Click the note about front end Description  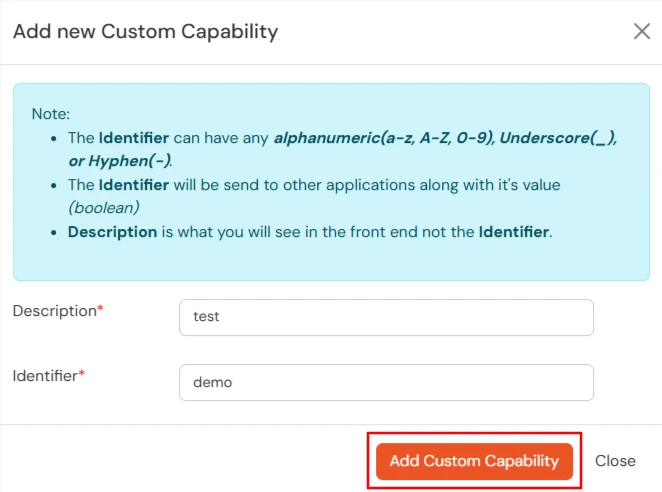click(310, 232)
